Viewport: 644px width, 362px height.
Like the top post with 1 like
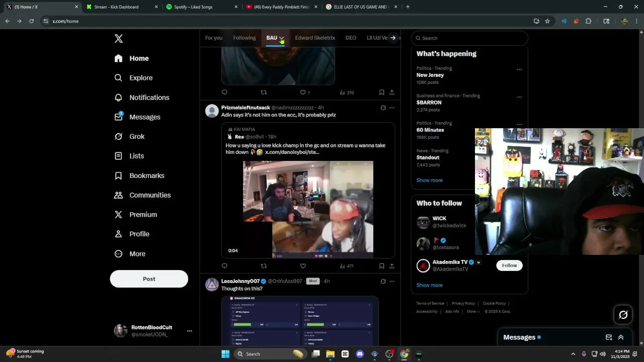(305, 93)
